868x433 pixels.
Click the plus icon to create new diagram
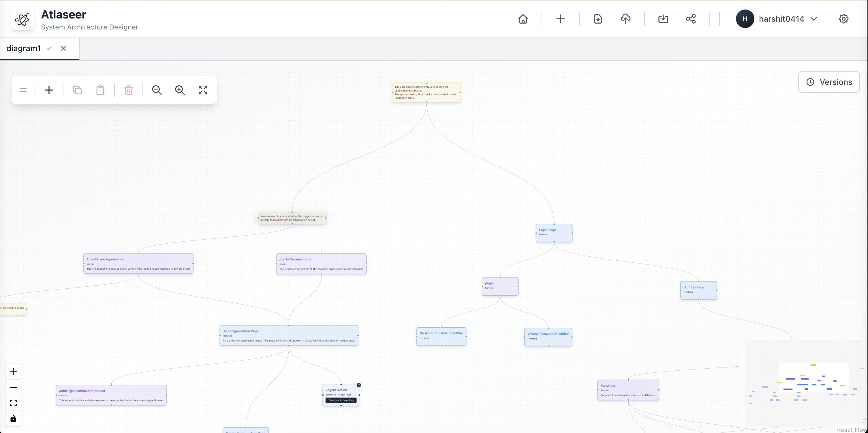point(560,19)
